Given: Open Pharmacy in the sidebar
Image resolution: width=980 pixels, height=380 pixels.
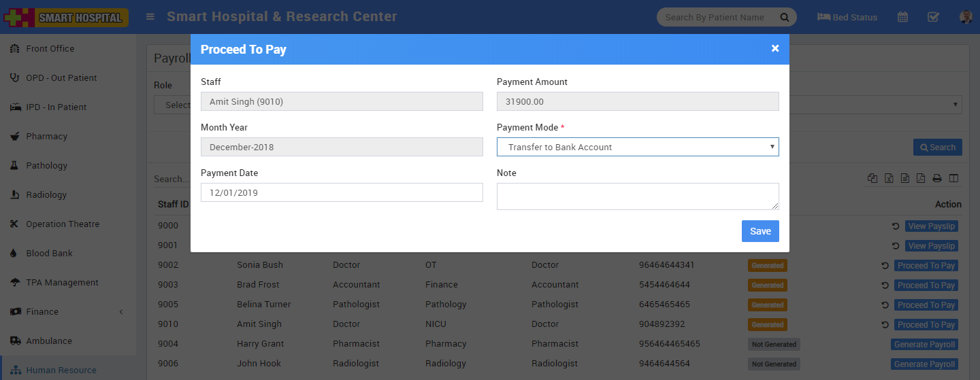Looking at the screenshot, I should [46, 136].
